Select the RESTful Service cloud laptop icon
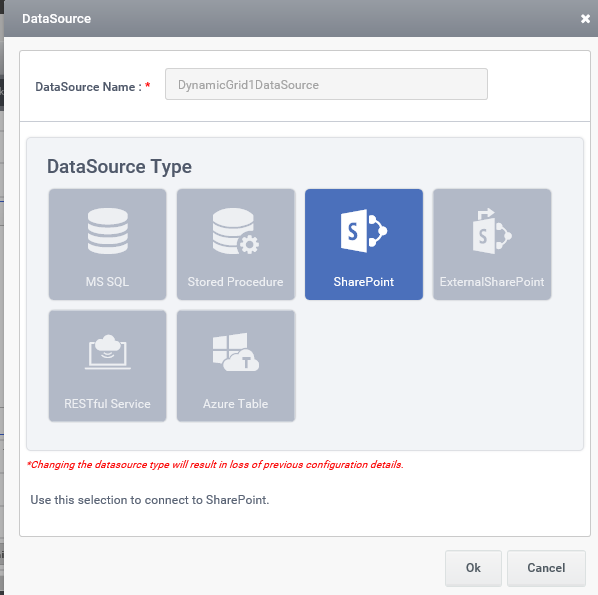 (x=108, y=352)
